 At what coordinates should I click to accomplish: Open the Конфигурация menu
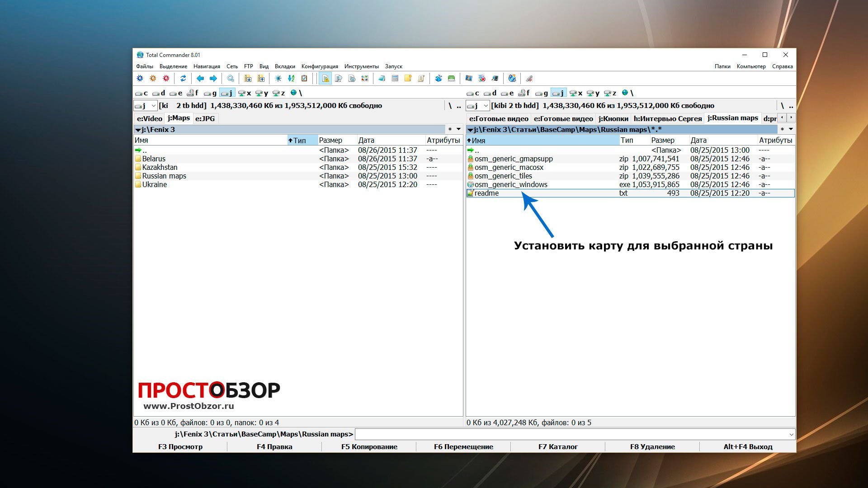point(320,66)
